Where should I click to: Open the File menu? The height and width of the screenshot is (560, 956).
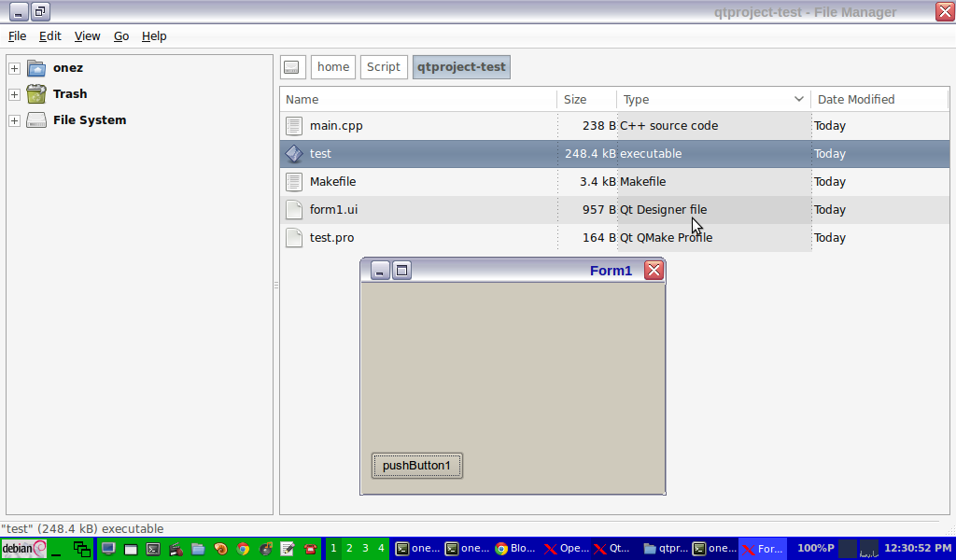click(17, 35)
